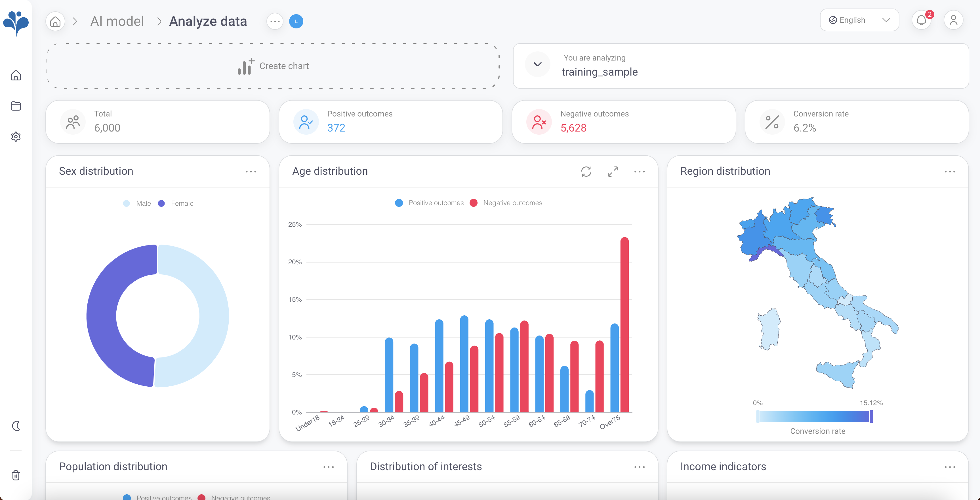The height and width of the screenshot is (500, 980).
Task: Click the L user avatar badge
Action: (x=296, y=21)
